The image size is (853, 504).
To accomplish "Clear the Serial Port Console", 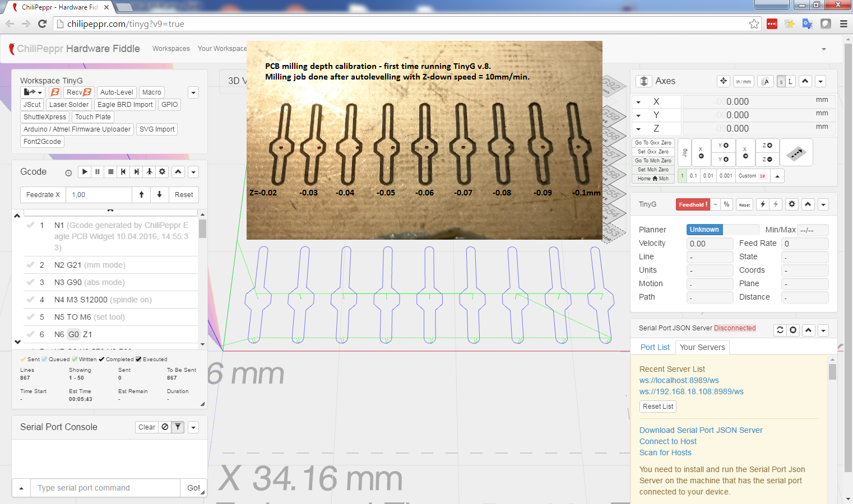I will [147, 427].
